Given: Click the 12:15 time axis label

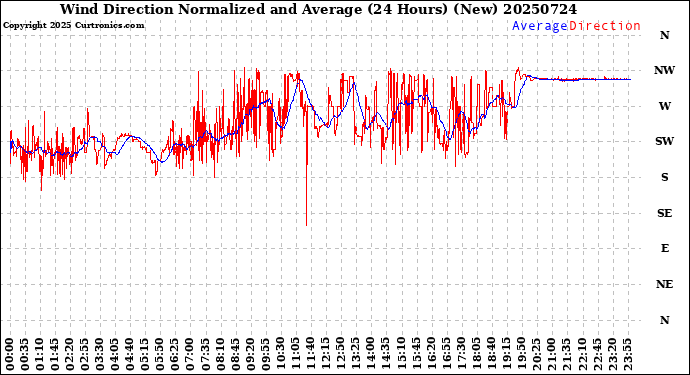Looking at the screenshot, I should (x=326, y=354).
